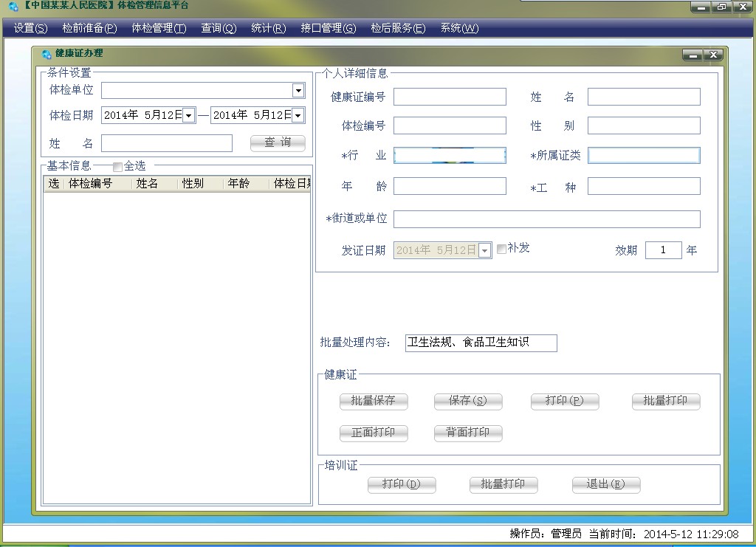The height and width of the screenshot is (547, 756).
Task: Click the 体检编号 column header
Action: coord(98,184)
